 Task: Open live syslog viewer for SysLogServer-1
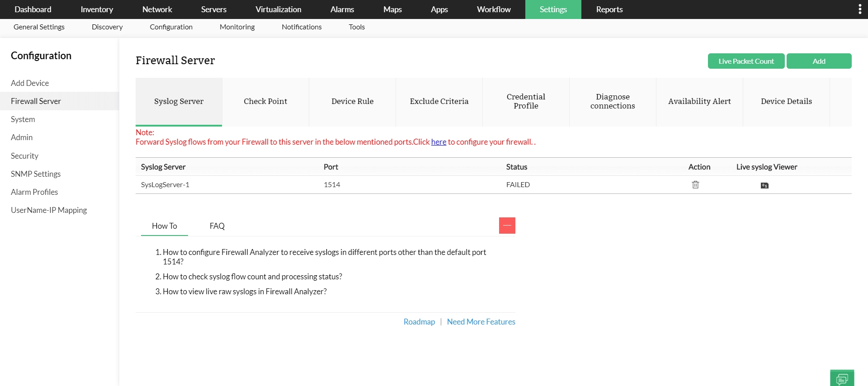(x=764, y=185)
